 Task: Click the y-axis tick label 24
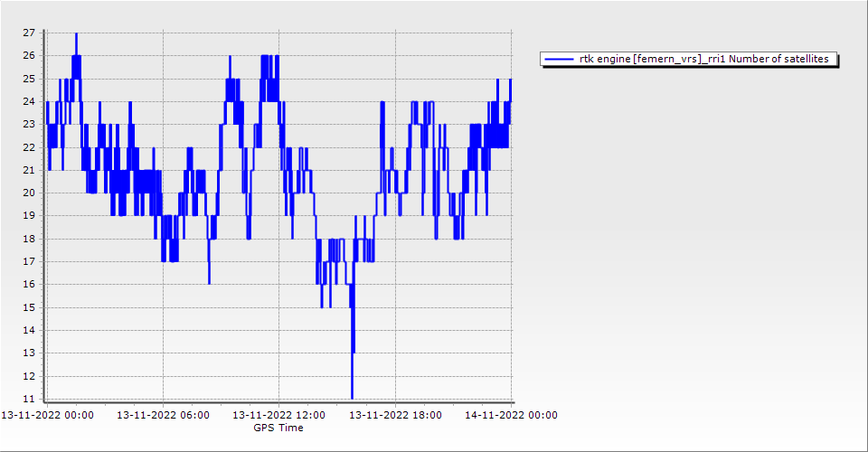pos(29,101)
